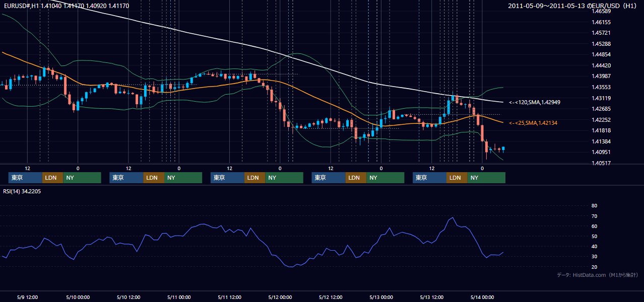The width and height of the screenshot is (644, 302).
Task: Click the rightmost NY session block
Action: tap(486, 178)
